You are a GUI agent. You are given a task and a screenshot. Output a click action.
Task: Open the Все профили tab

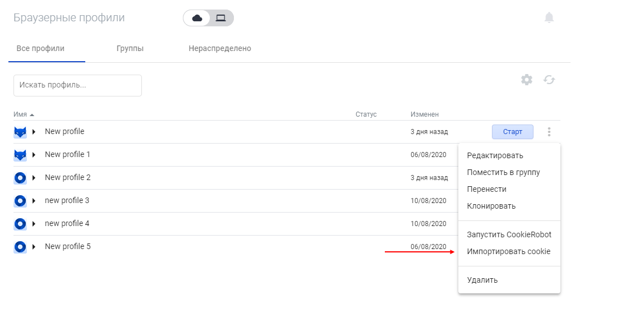pos(40,48)
